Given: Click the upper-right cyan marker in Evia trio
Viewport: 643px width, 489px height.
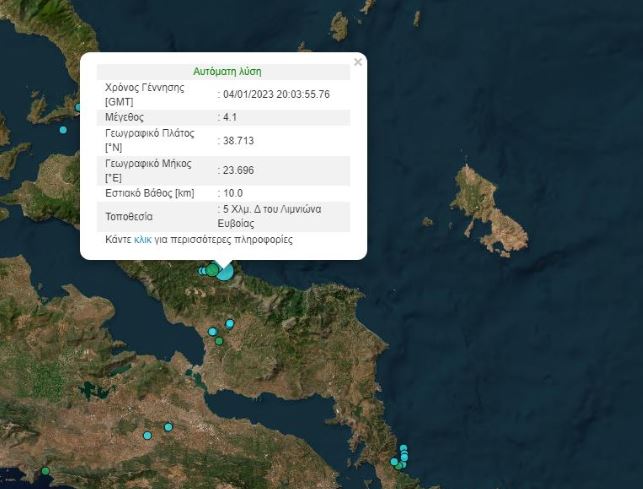Looking at the screenshot, I should [x=230, y=323].
